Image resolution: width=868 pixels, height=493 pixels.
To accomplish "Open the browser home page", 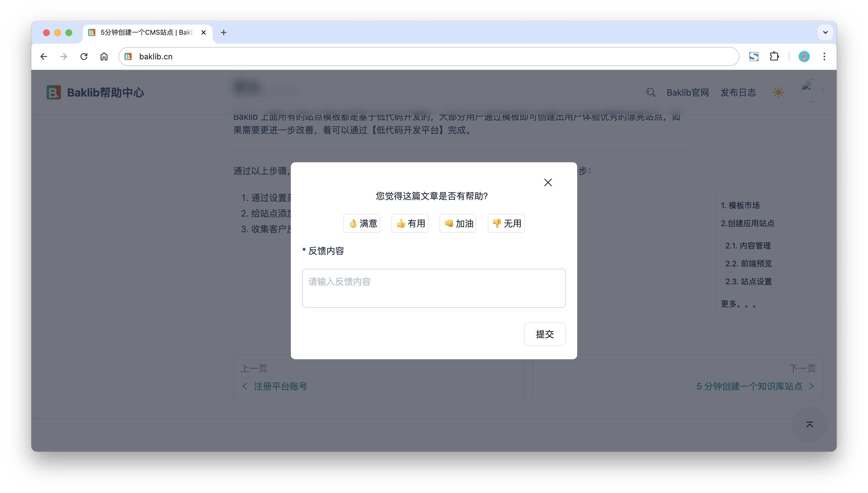I will pyautogui.click(x=104, y=57).
